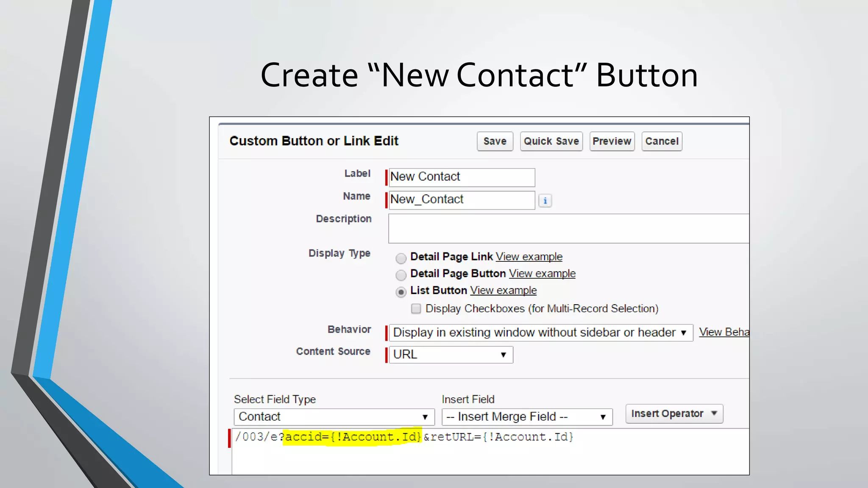Click the Quick Save button
The image size is (868, 488).
click(x=551, y=141)
